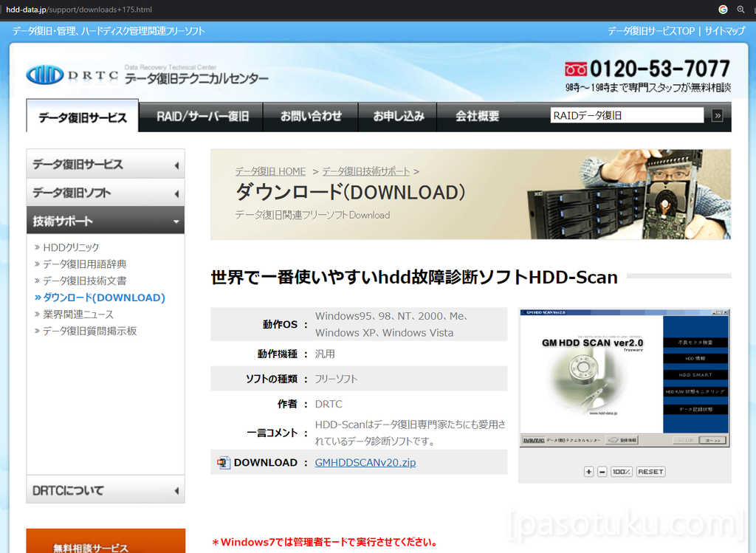The height and width of the screenshot is (553, 756).
Task: Open the データ復旧用語辞典 link
Action: (84, 264)
